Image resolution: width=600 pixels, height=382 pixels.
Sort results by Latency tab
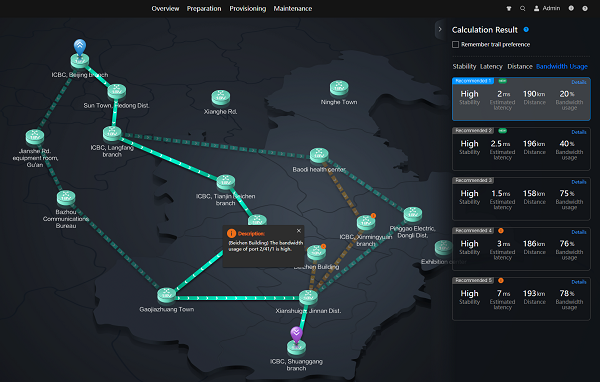pos(491,67)
